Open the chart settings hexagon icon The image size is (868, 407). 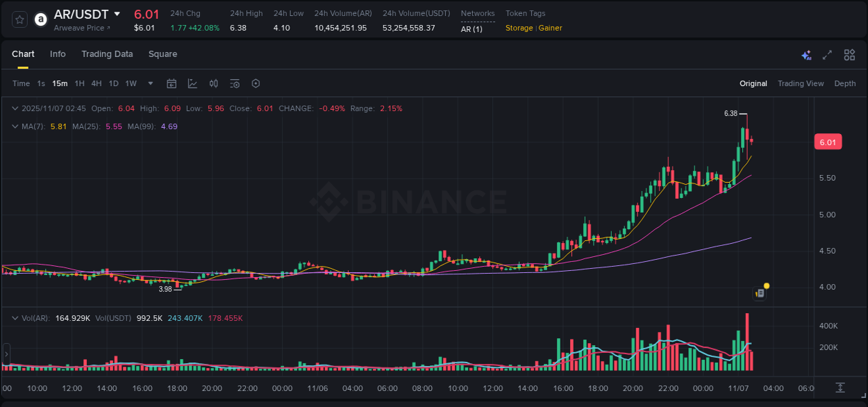click(x=256, y=83)
